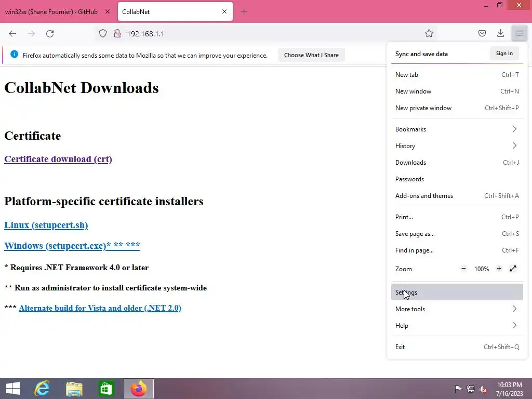Open the Save to Pocket icon

pyautogui.click(x=482, y=33)
